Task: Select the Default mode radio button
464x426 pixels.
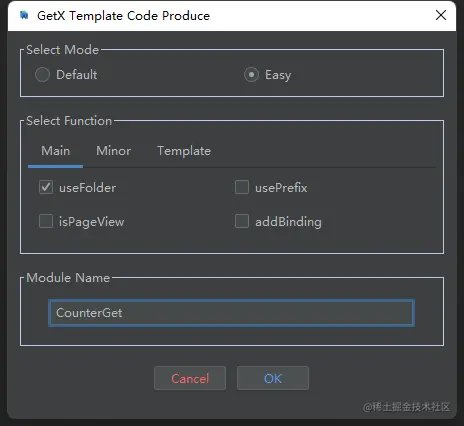Action: [x=42, y=75]
